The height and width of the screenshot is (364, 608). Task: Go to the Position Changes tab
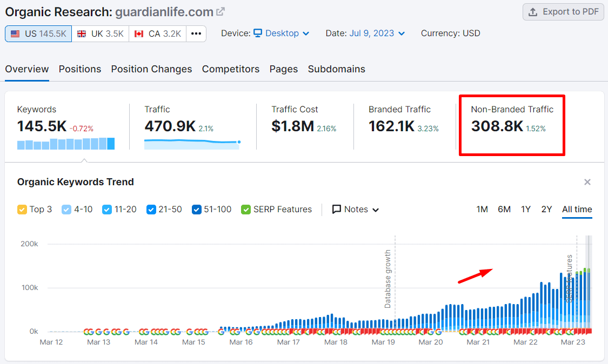click(x=151, y=69)
